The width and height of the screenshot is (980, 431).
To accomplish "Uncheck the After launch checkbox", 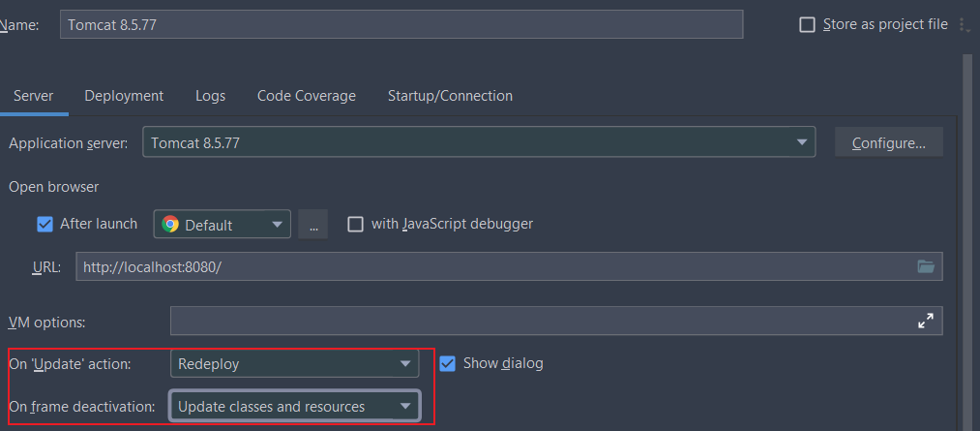I will tap(45, 224).
